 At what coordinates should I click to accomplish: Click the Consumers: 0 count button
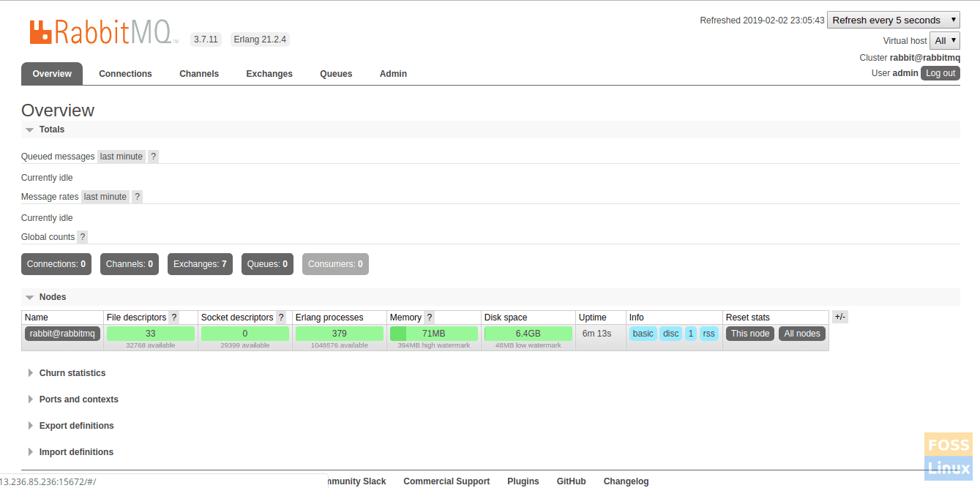pos(335,264)
